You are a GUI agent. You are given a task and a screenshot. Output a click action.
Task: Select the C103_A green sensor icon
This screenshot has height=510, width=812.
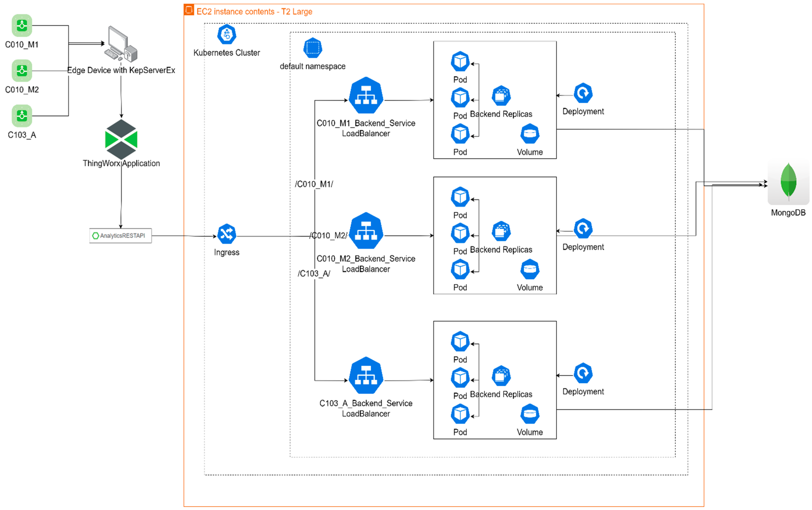click(x=22, y=116)
